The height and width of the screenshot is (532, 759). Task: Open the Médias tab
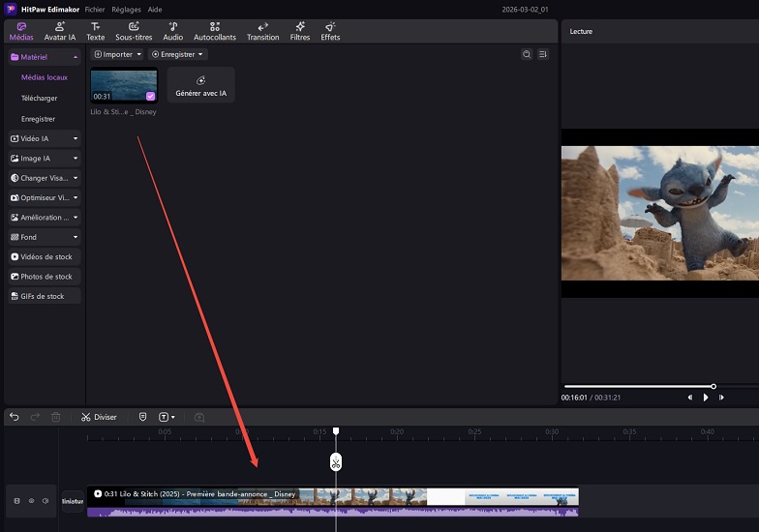(21, 31)
